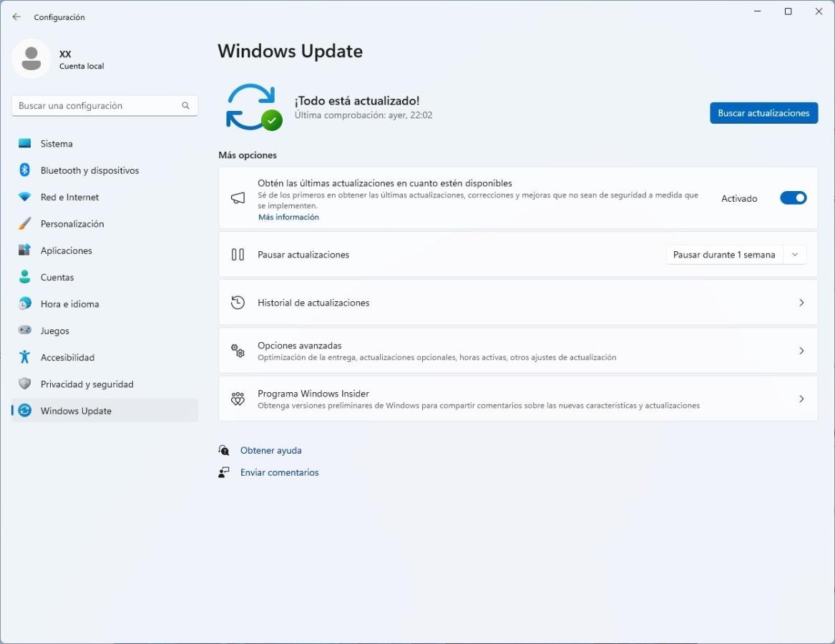
Task: Click the Personalización paintbrush icon
Action: click(x=25, y=224)
